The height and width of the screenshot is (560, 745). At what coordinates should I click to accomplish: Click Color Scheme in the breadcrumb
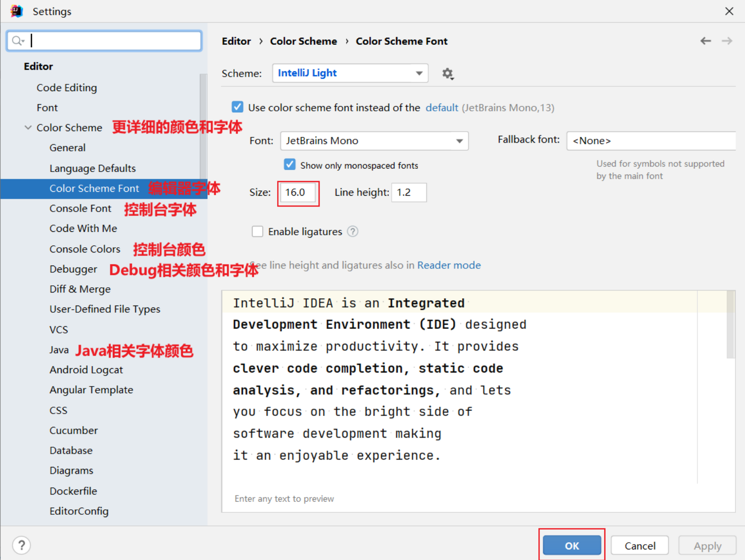tap(303, 41)
